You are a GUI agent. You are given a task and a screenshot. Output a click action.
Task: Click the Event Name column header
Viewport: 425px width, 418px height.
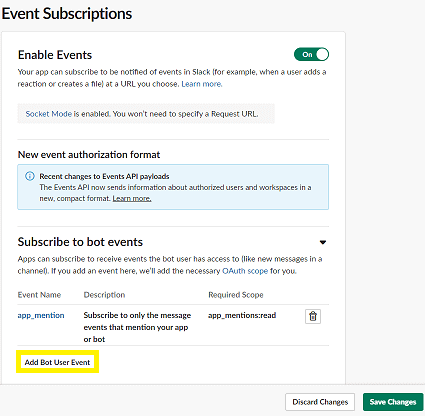tap(39, 295)
